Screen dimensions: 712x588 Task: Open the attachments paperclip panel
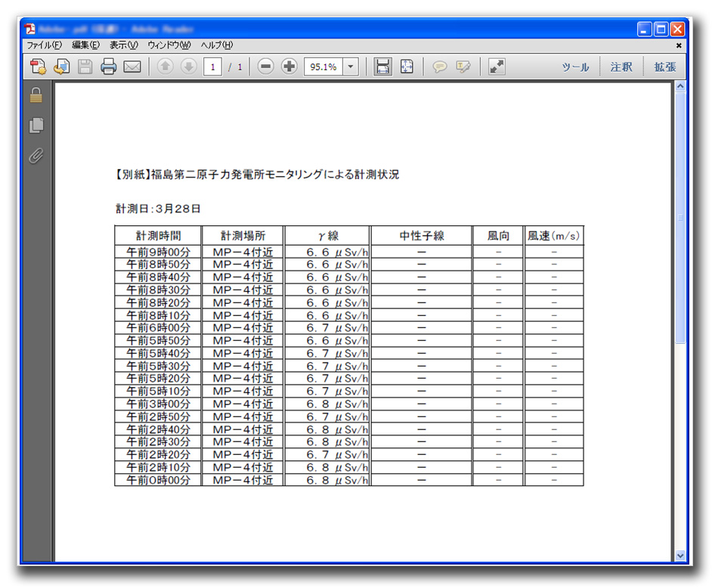(36, 156)
